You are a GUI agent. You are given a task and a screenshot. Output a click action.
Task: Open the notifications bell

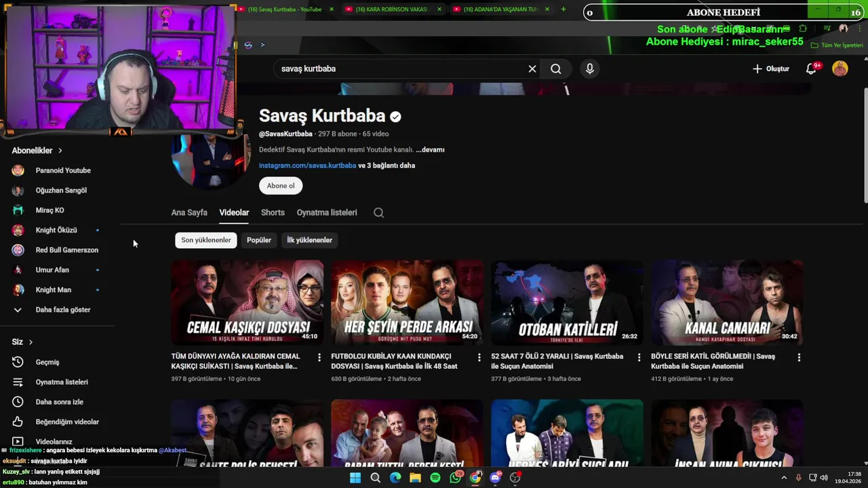pos(811,68)
